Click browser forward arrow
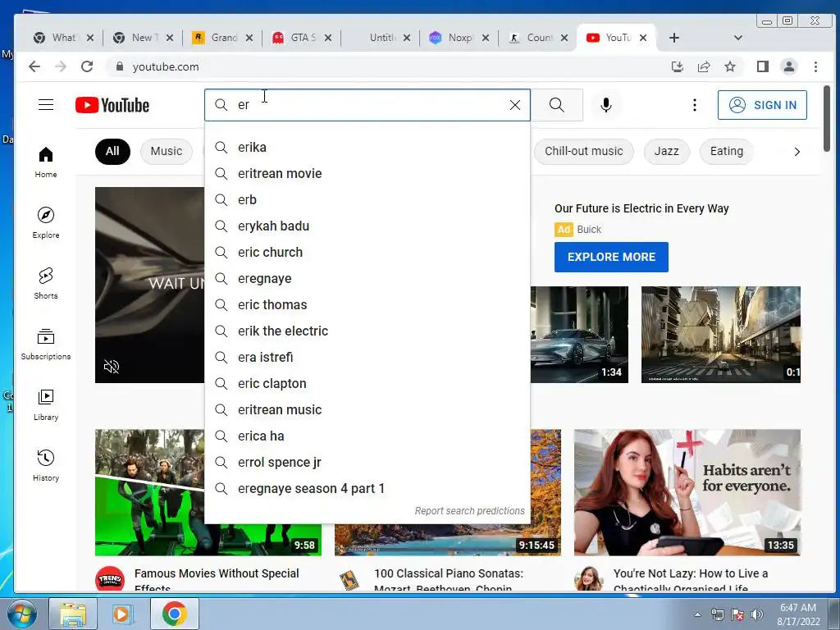This screenshot has width=840, height=630. 61,66
